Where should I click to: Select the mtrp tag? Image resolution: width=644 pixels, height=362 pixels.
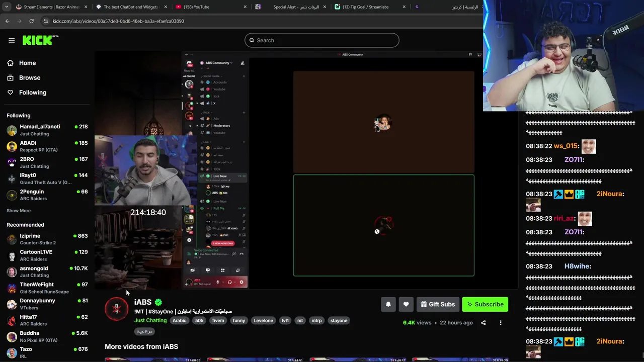point(316,320)
